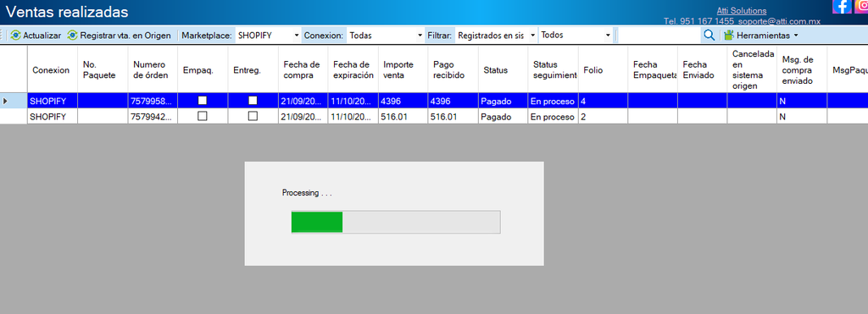Toggle Empaq. checkbox for folio 2 row

(x=203, y=116)
